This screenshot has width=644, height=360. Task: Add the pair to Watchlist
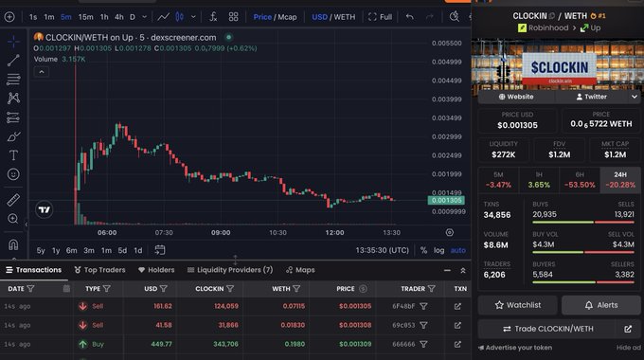click(517, 305)
